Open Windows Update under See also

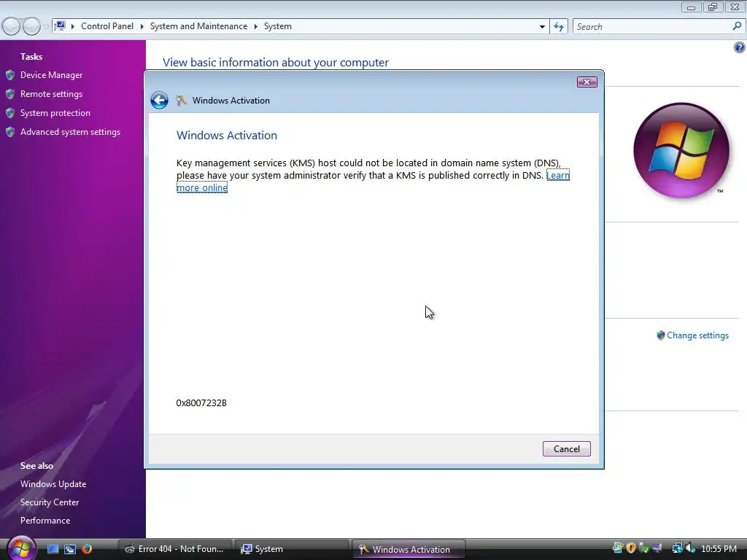coord(53,484)
